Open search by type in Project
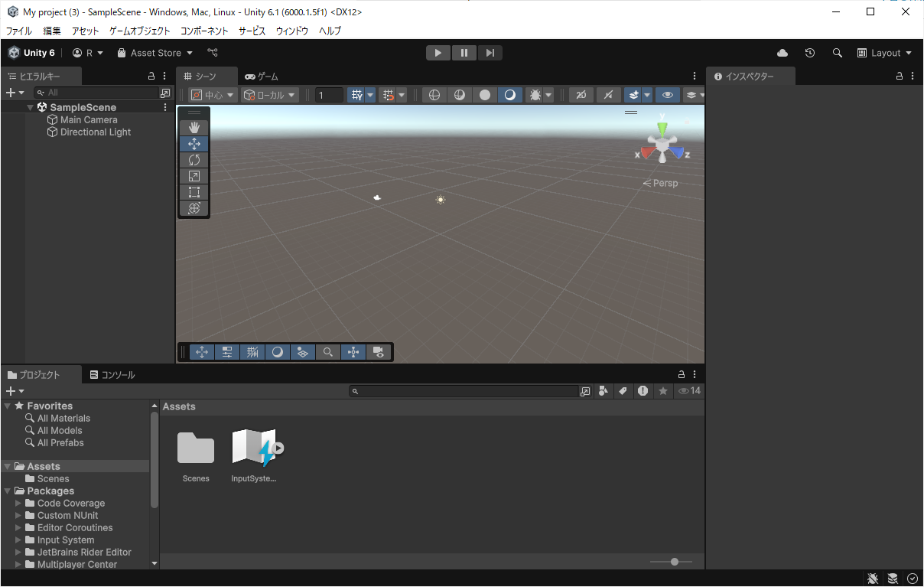Screen dimensions: 924x587 pyautogui.click(x=604, y=391)
